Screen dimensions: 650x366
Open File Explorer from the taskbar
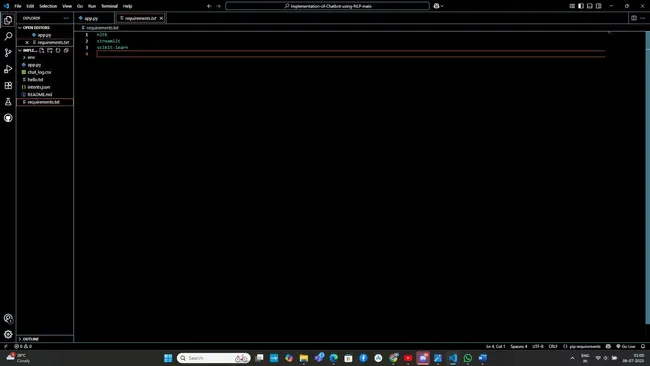coord(304,358)
